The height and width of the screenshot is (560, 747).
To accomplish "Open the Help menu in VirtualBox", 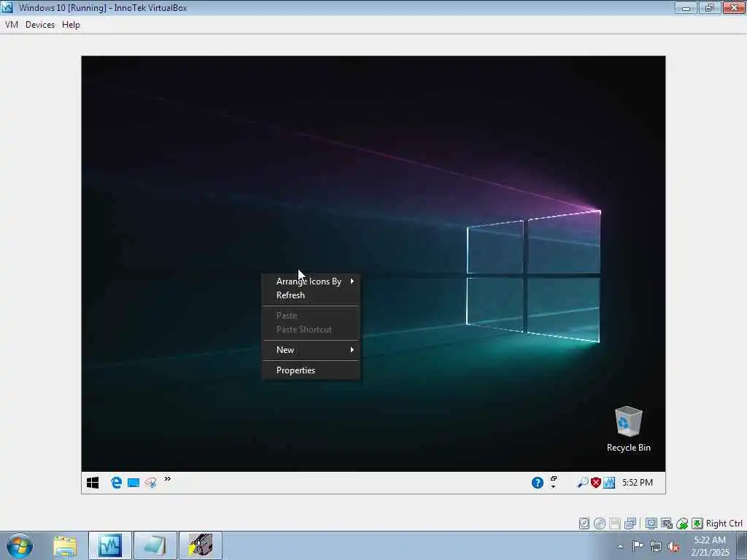I will coord(71,25).
